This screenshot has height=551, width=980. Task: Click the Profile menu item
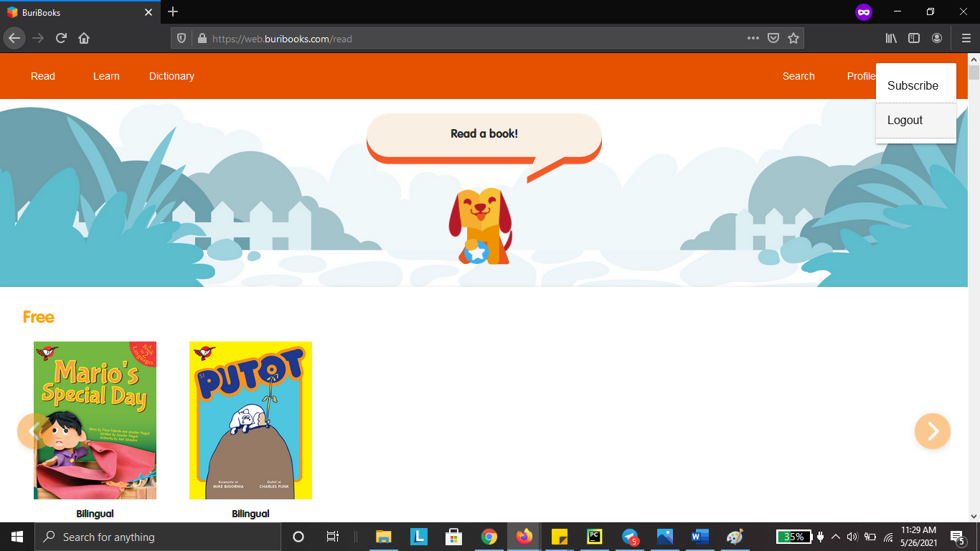click(861, 76)
